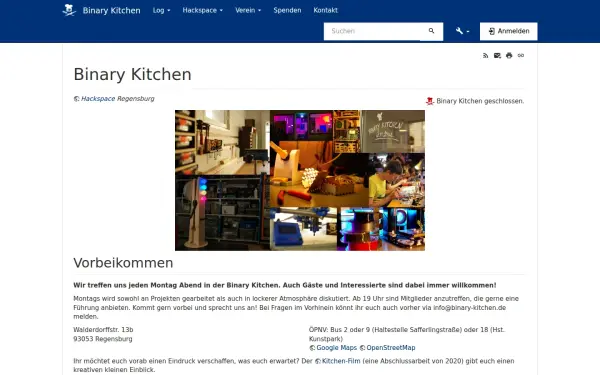This screenshot has width=600, height=375.
Task: Open the wrench tools dropdown
Action: [462, 31]
